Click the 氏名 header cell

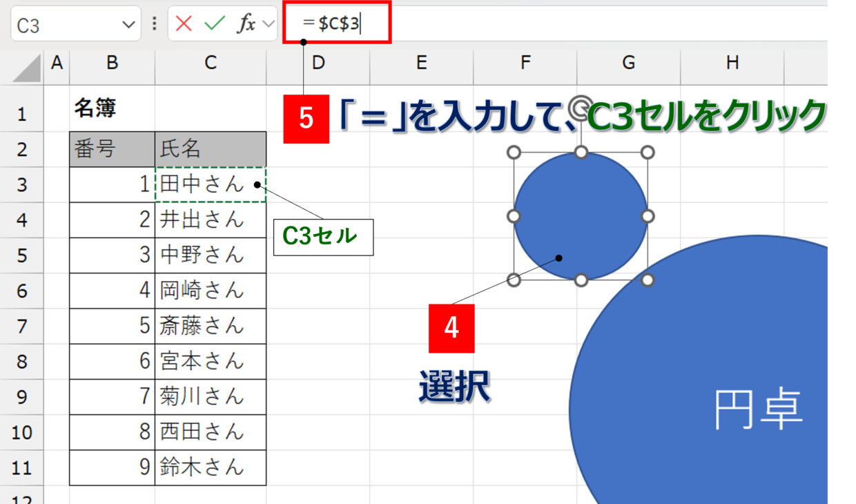point(211,148)
